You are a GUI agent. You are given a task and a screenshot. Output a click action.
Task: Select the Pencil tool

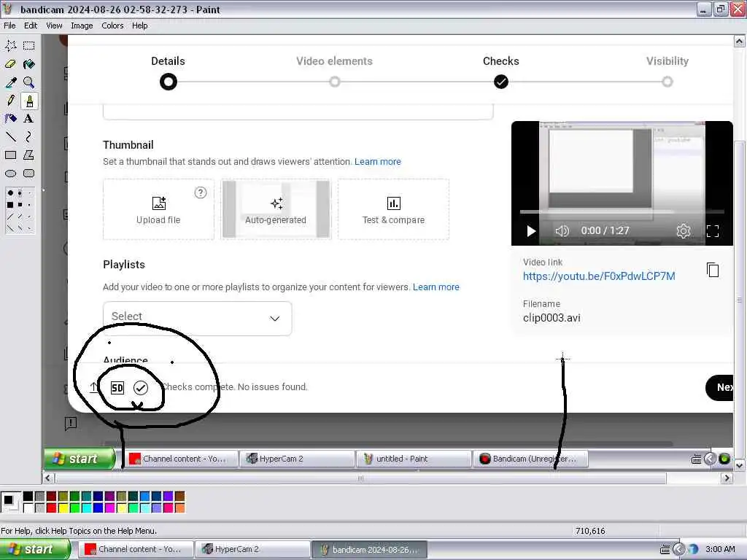[10, 101]
